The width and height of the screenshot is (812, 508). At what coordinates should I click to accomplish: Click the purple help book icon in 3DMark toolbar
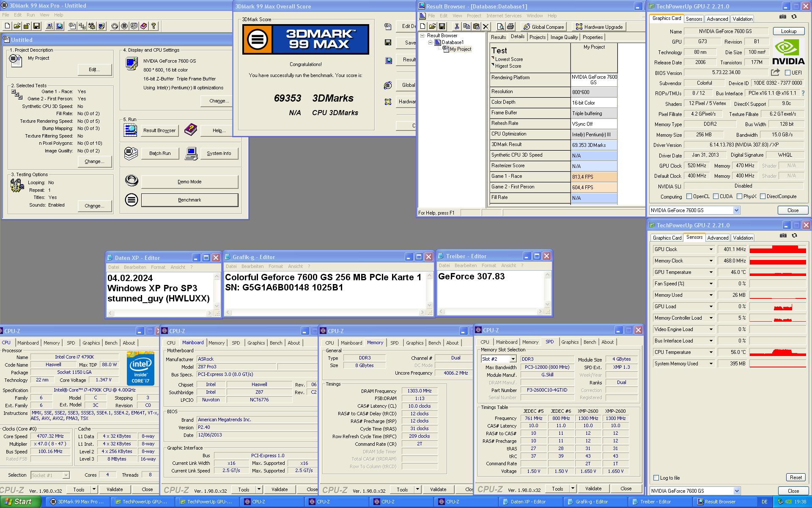click(144, 26)
